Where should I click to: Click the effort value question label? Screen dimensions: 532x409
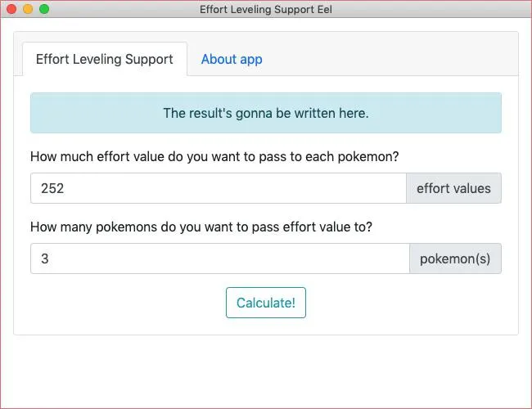tap(214, 157)
